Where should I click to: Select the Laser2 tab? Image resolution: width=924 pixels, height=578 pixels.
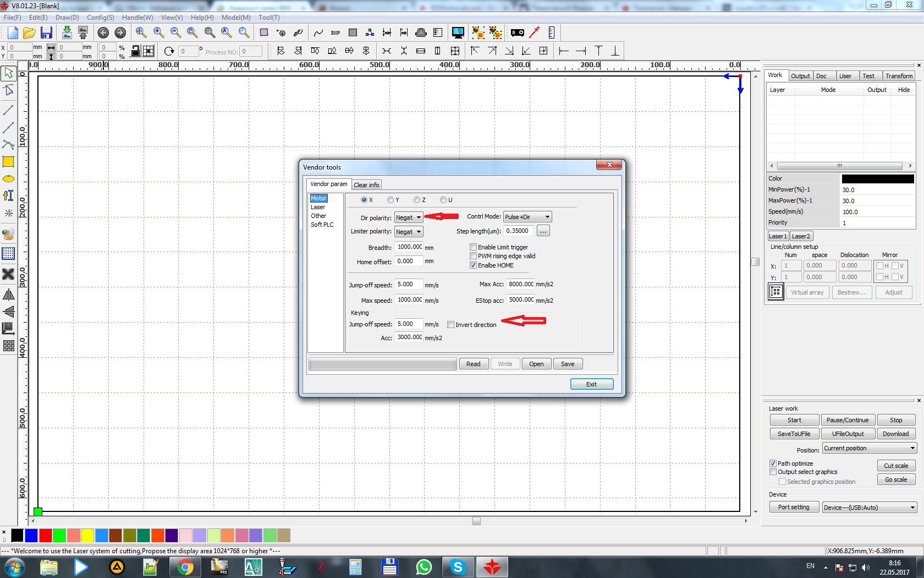click(x=801, y=236)
